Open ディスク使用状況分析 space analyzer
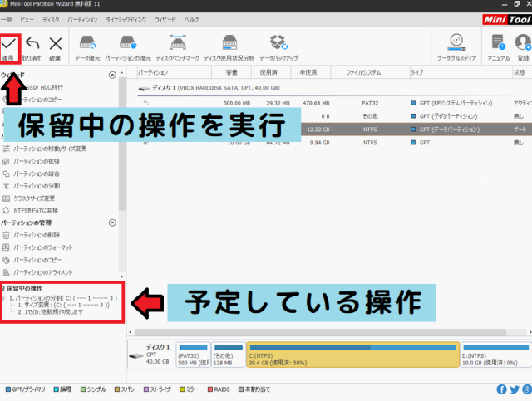Screen dimensions: 532x401 point(229,48)
